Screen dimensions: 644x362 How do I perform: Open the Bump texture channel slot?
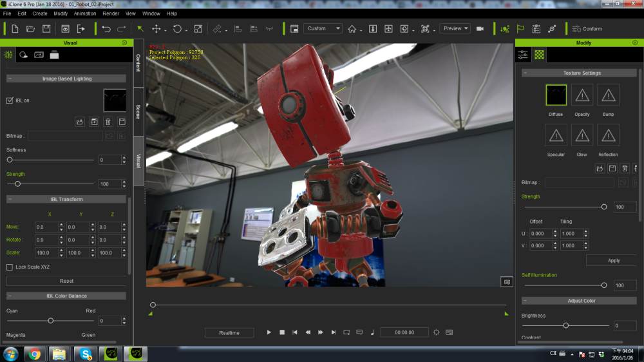tap(608, 95)
